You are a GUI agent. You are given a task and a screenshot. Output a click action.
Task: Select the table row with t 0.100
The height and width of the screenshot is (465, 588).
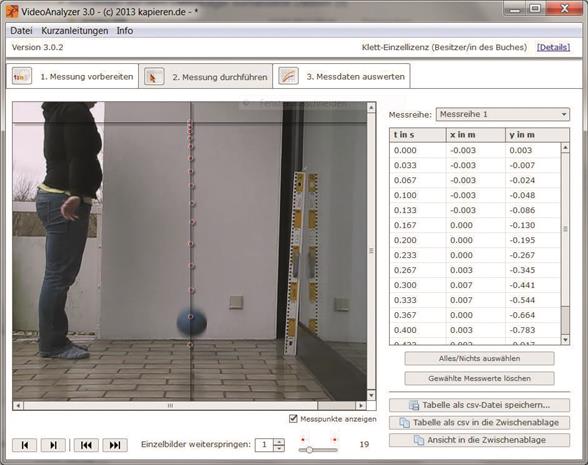coord(475,195)
